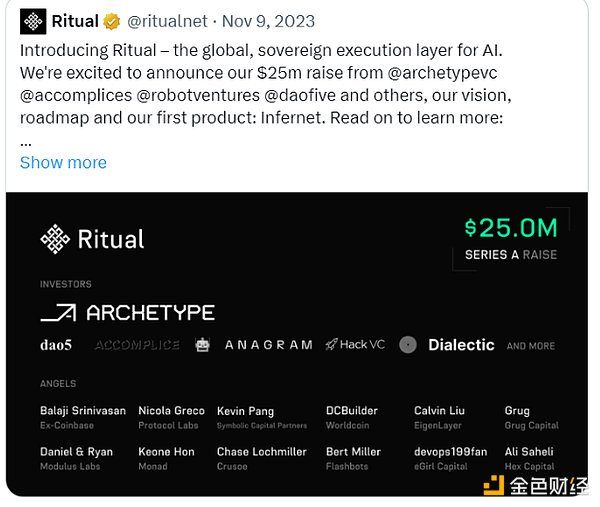The image size is (600, 507).
Task: Click the gold verified badge
Action: 111,21
